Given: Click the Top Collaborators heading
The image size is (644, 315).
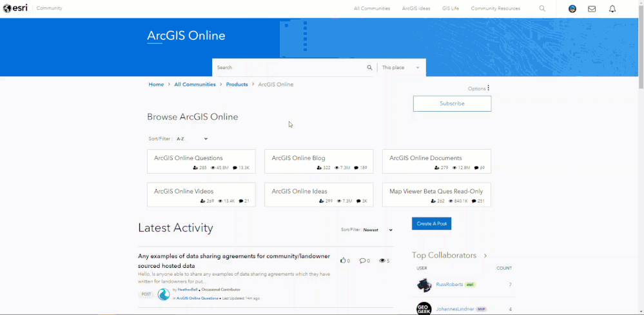Looking at the screenshot, I should [x=444, y=256].
